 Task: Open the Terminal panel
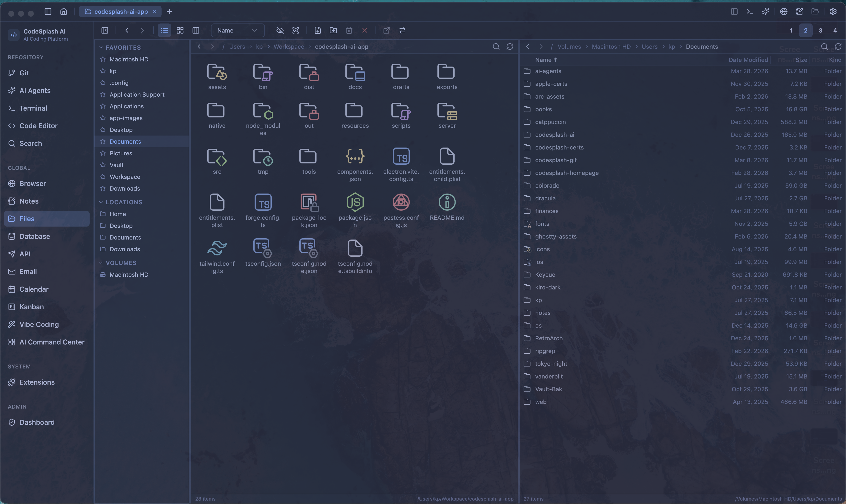click(x=33, y=108)
